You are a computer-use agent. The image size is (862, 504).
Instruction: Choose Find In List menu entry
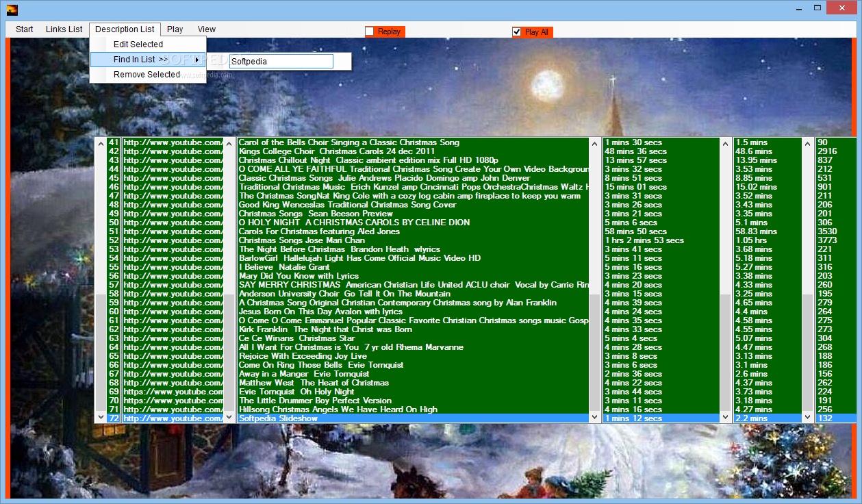click(x=148, y=60)
